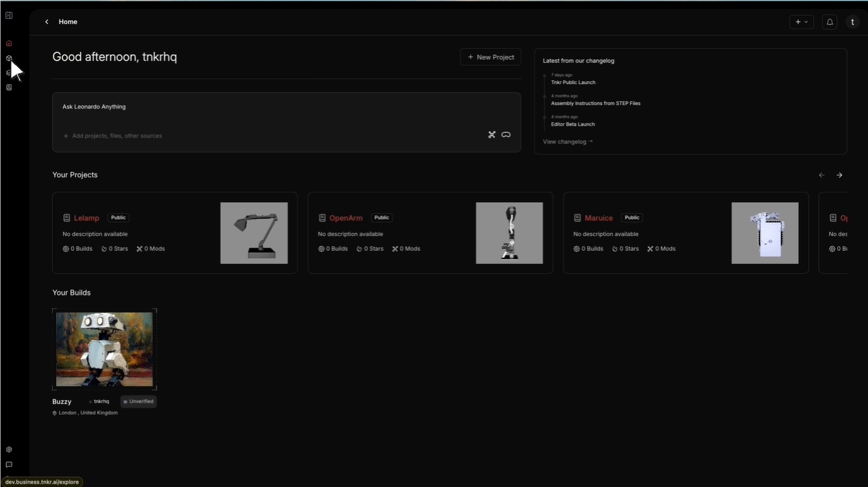Open the feedback chat icon in sidebar
The image size is (868, 487).
(9, 464)
